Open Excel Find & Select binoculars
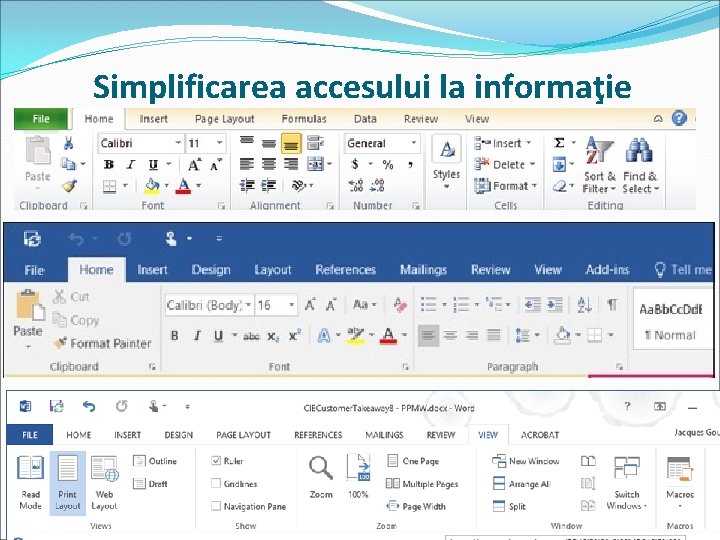The height and width of the screenshot is (540, 720). coord(640,165)
